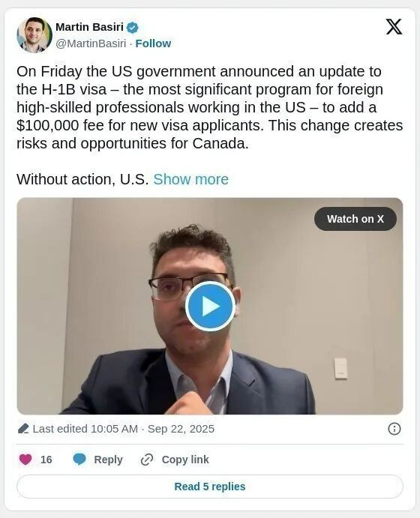
Task: Click the 16 likes count
Action: (x=46, y=460)
